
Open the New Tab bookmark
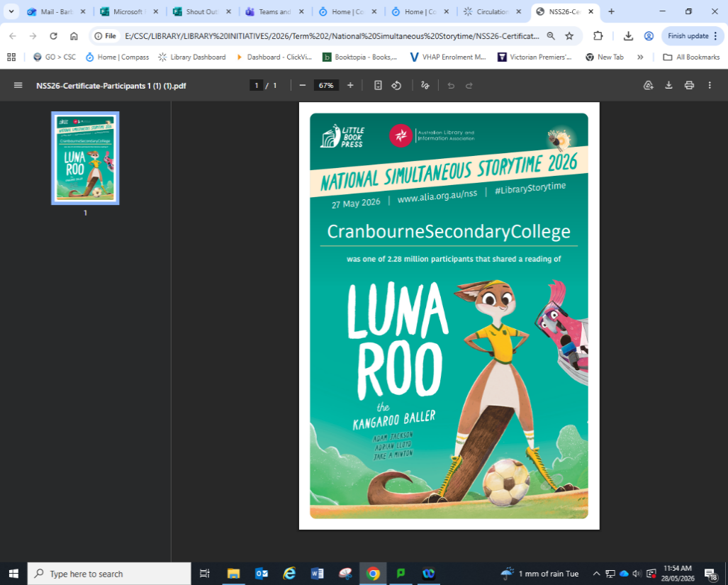click(x=604, y=57)
